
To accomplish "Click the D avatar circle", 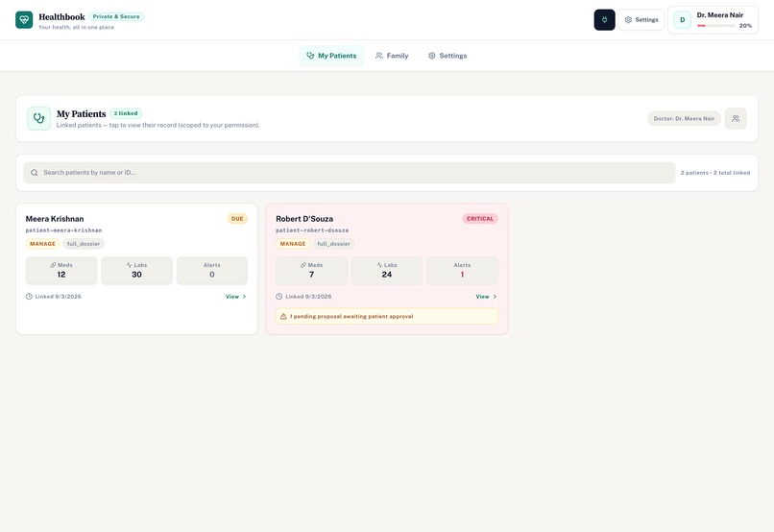I will pos(682,20).
